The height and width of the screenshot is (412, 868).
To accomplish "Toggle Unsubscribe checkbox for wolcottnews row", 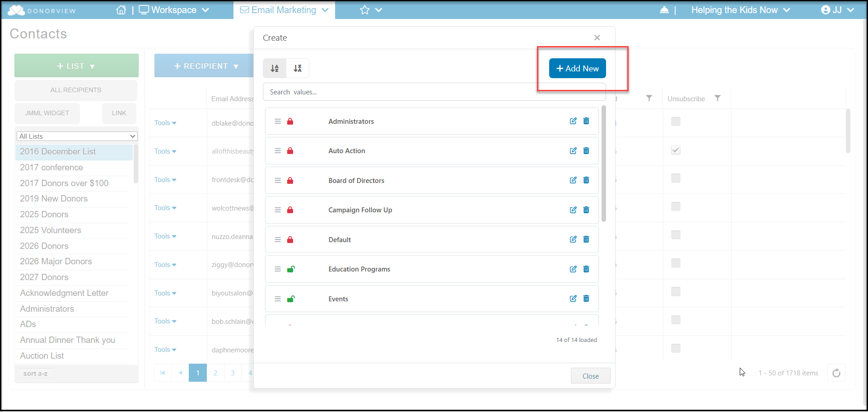I will click(x=676, y=206).
